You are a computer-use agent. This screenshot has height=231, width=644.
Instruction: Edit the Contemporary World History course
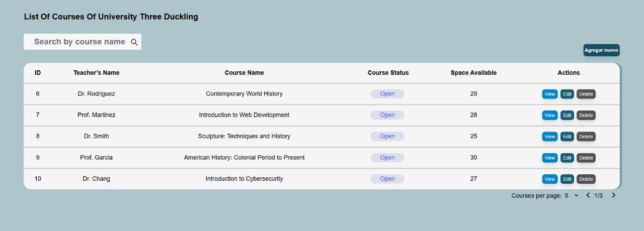click(567, 94)
